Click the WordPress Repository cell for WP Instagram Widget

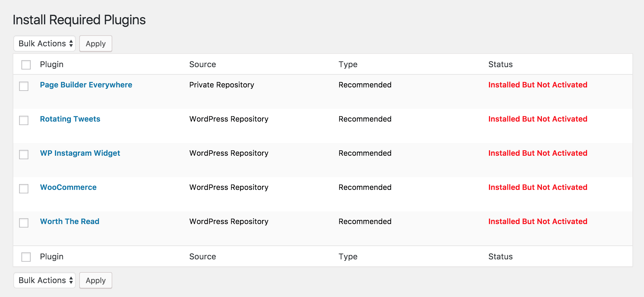tap(229, 153)
